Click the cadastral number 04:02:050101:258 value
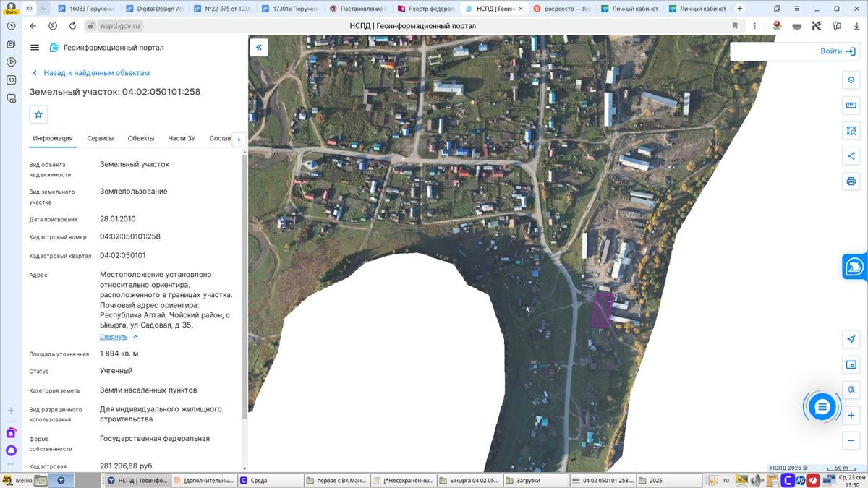This screenshot has width=868, height=488. (x=130, y=236)
